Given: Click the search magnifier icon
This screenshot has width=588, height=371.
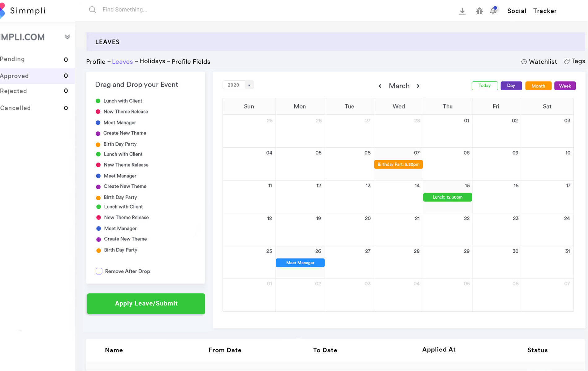Looking at the screenshot, I should (92, 10).
